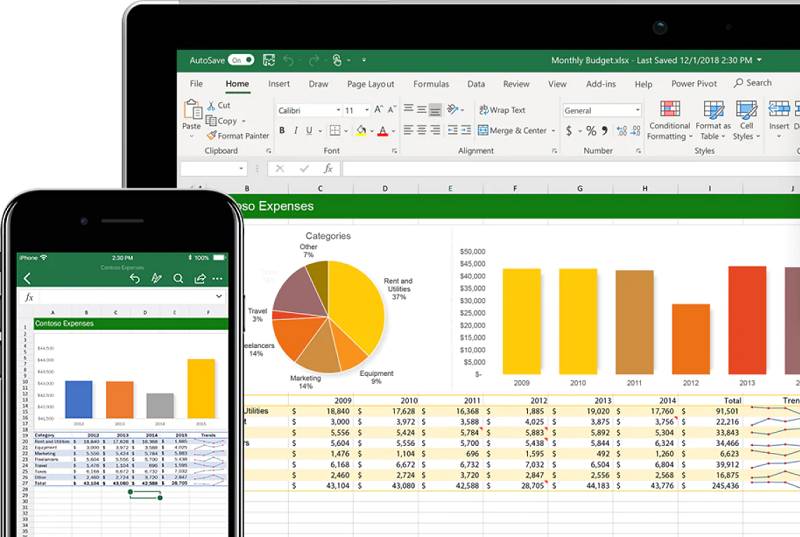
Task: Toggle Wrap Text for selected cells
Action: click(x=502, y=110)
